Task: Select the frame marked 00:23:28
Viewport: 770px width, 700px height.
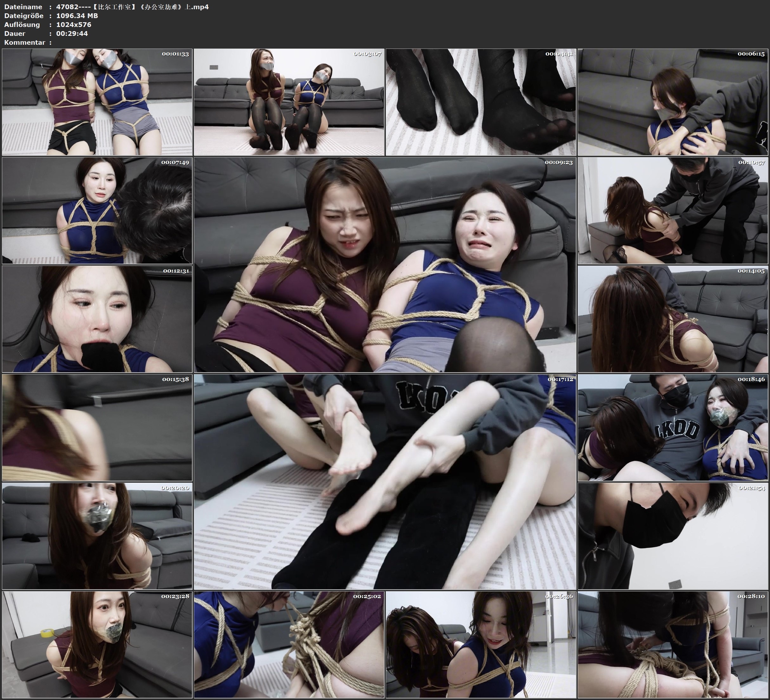Action: (x=97, y=644)
